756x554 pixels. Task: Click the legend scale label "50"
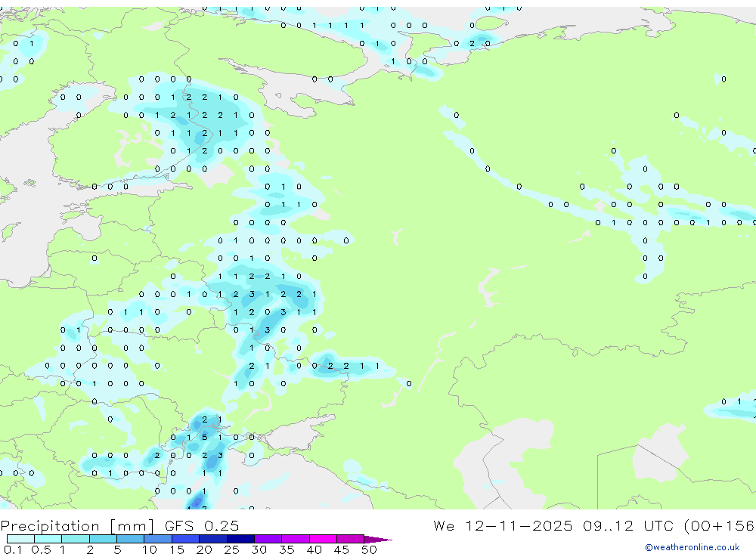369,549
